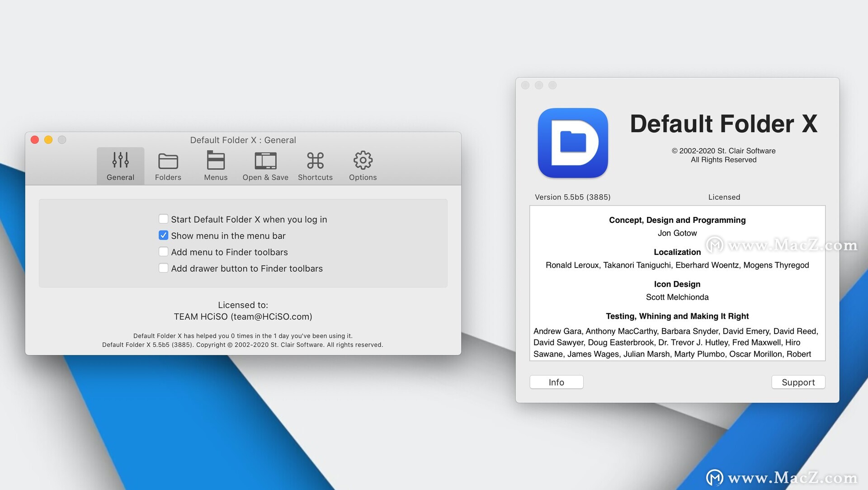Click the Icon Design heading
This screenshot has height=490, width=868.
[677, 284]
